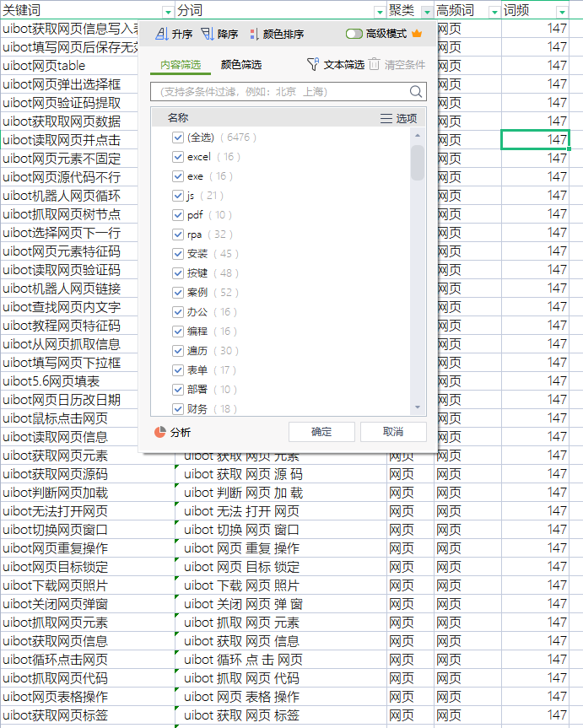Screen dimensions: 583x728
Task: Sort ascending with the 升序 icon
Action: pyautogui.click(x=162, y=34)
